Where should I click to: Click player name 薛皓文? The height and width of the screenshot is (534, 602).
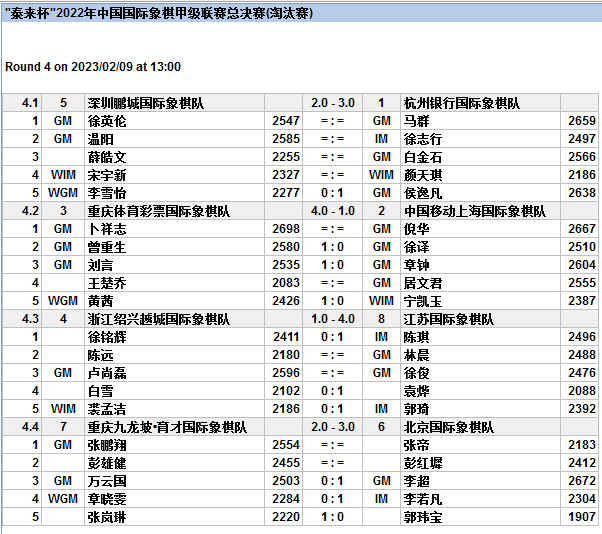tap(107, 157)
